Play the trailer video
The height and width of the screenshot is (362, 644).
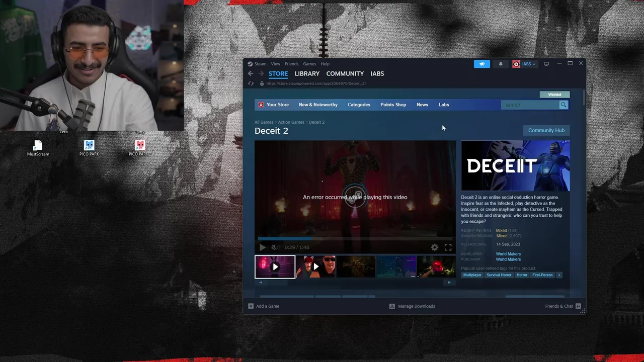tap(262, 247)
